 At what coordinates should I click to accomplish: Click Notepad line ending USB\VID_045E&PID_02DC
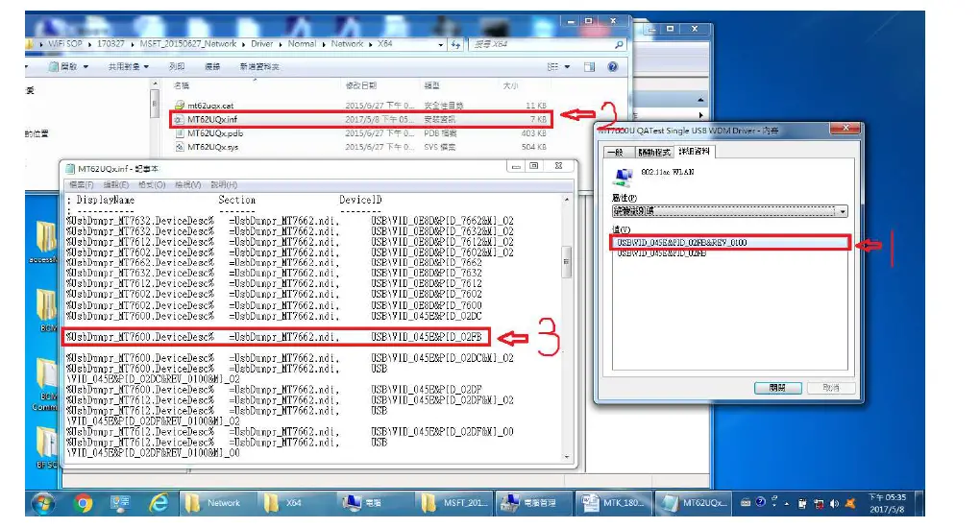tap(275, 316)
